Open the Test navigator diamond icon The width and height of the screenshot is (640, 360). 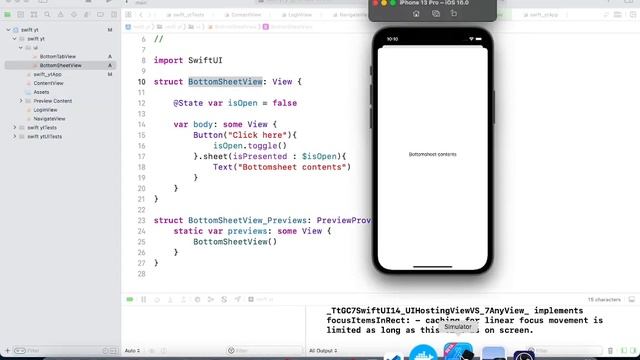(x=74, y=15)
